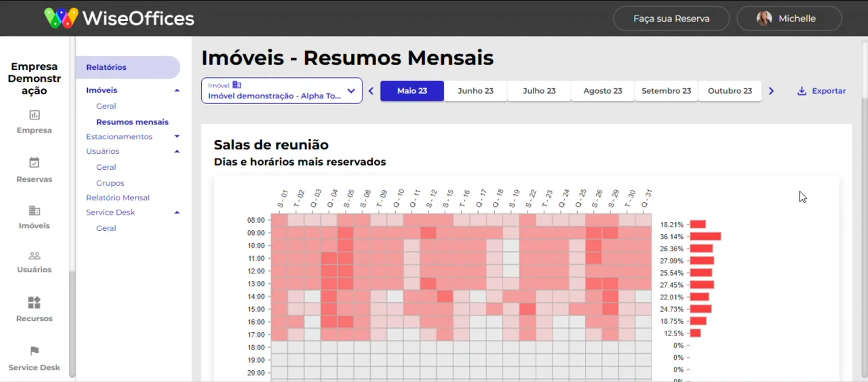Click Faça sua Reserva button
Image resolution: width=868 pixels, height=382 pixels.
click(671, 19)
